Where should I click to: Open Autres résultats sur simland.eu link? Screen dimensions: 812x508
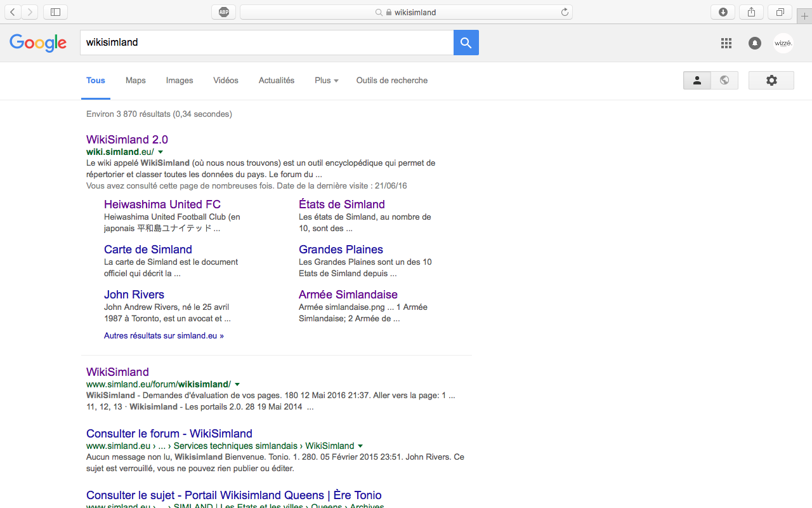point(164,336)
